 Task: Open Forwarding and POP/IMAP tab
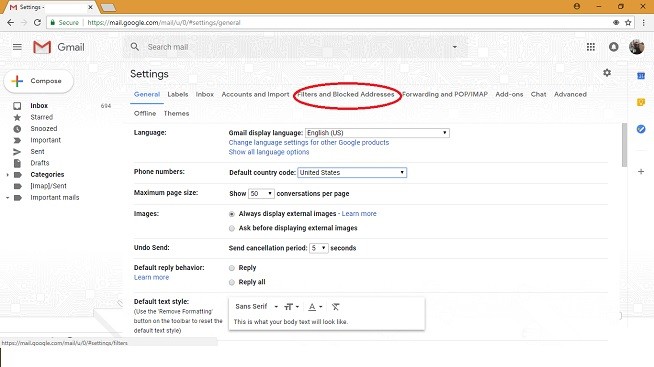pos(445,94)
